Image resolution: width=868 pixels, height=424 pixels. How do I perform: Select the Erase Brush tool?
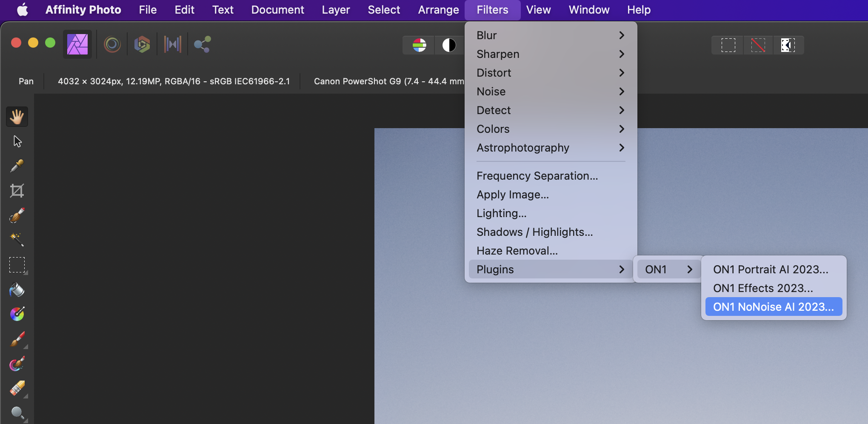coord(17,389)
